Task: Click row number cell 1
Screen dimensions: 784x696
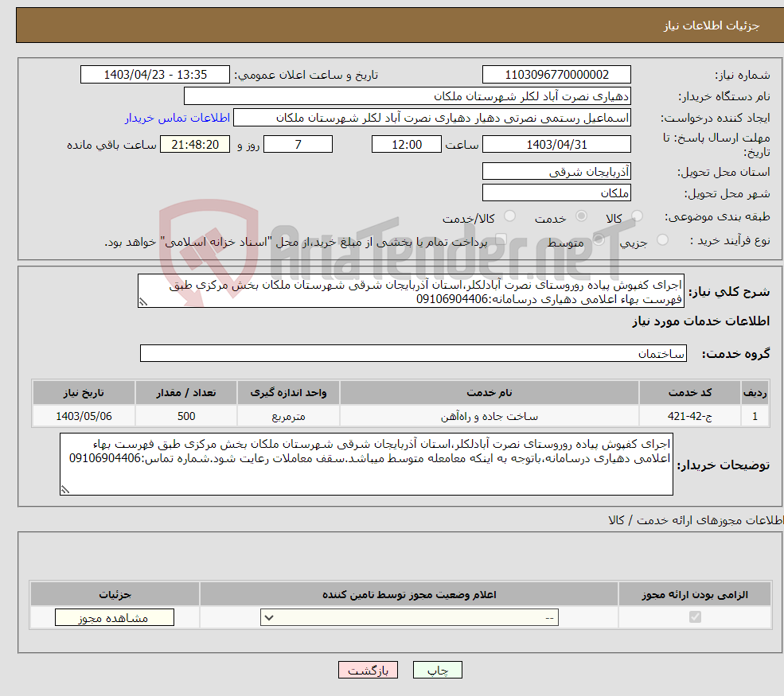Action: (755, 416)
